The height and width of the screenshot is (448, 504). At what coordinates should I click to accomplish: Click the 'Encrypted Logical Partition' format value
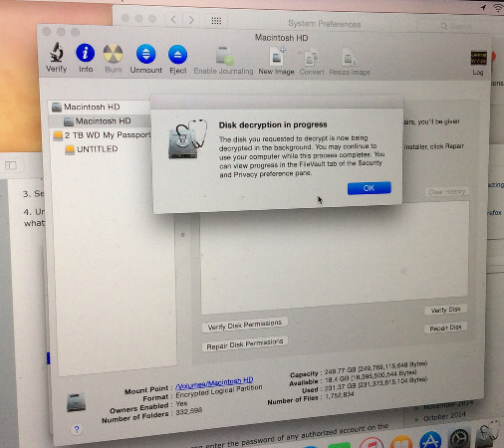tap(219, 391)
